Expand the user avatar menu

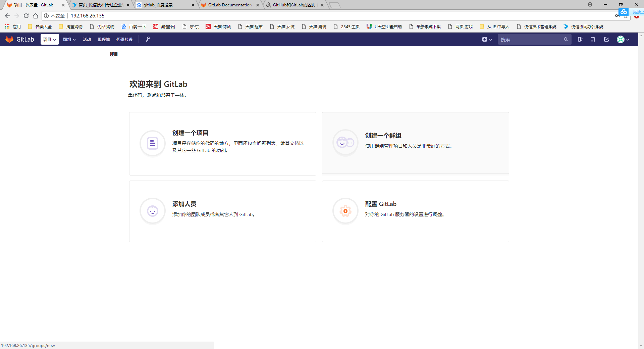click(x=623, y=39)
